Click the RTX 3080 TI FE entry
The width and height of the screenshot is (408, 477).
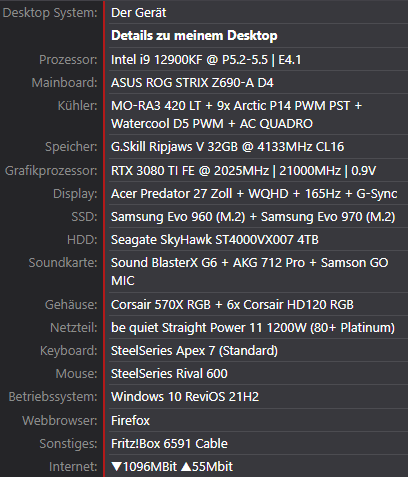(x=243, y=171)
